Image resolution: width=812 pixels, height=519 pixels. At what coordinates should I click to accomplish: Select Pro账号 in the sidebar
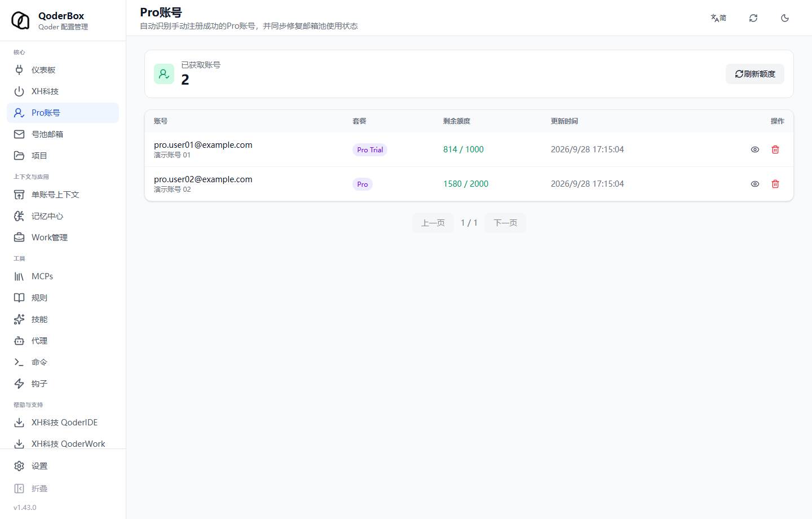[63, 113]
